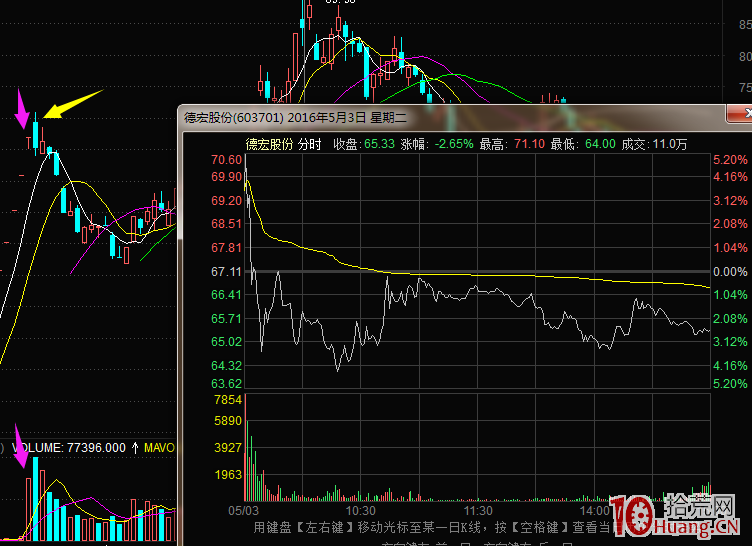Click the 德宏股份 分时 chart label
The height and width of the screenshot is (546, 752).
pyautogui.click(x=283, y=144)
